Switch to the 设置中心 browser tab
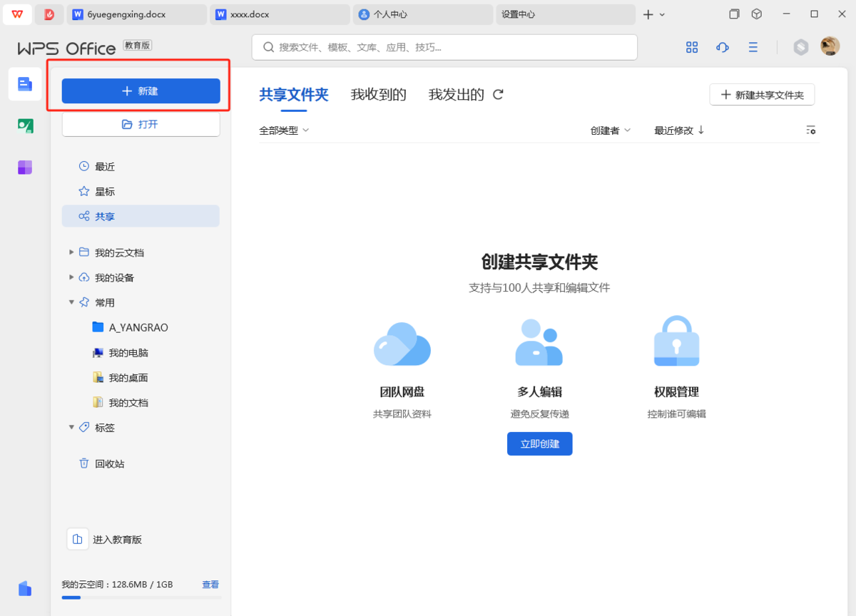856x616 pixels. (564, 14)
